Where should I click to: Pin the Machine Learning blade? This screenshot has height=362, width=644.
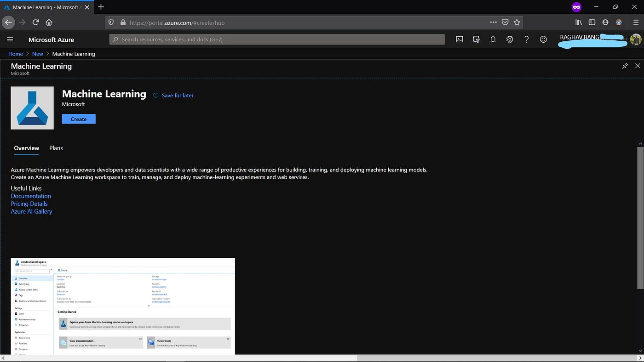[625, 66]
